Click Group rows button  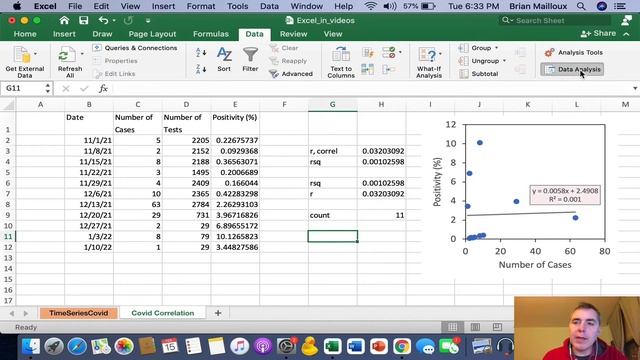coord(476,48)
